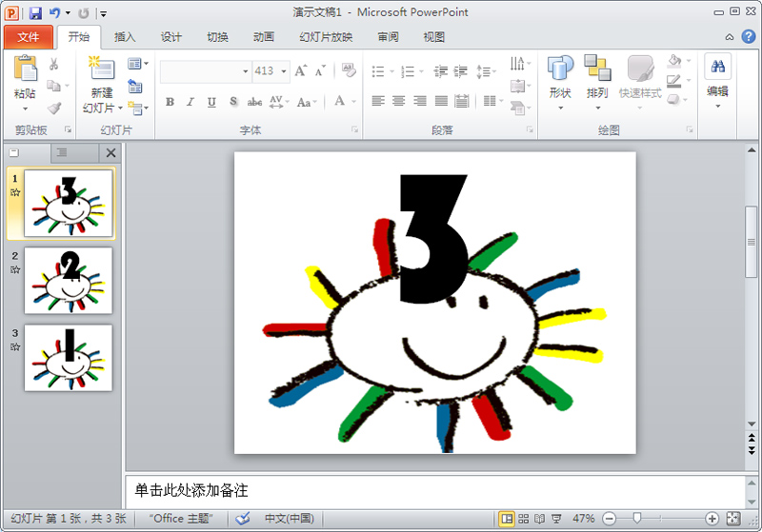Close the slides thumbnail pane
The width and height of the screenshot is (762, 532).
[x=110, y=153]
